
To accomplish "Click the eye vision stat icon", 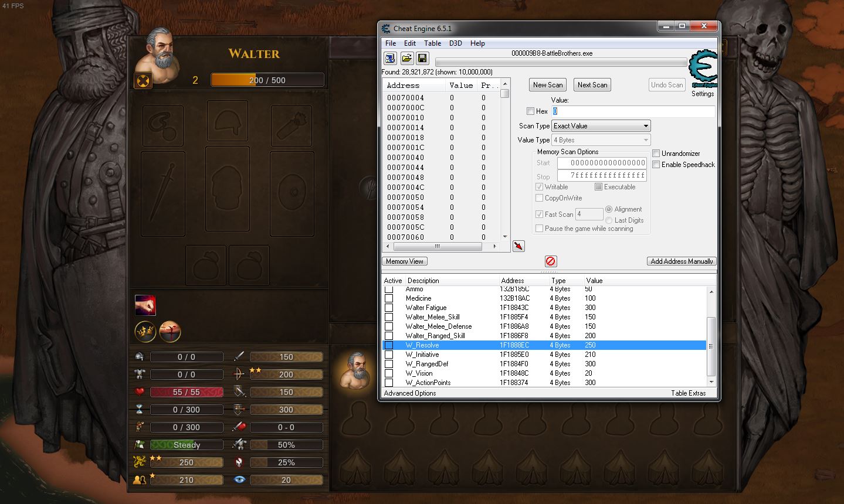I will (239, 479).
